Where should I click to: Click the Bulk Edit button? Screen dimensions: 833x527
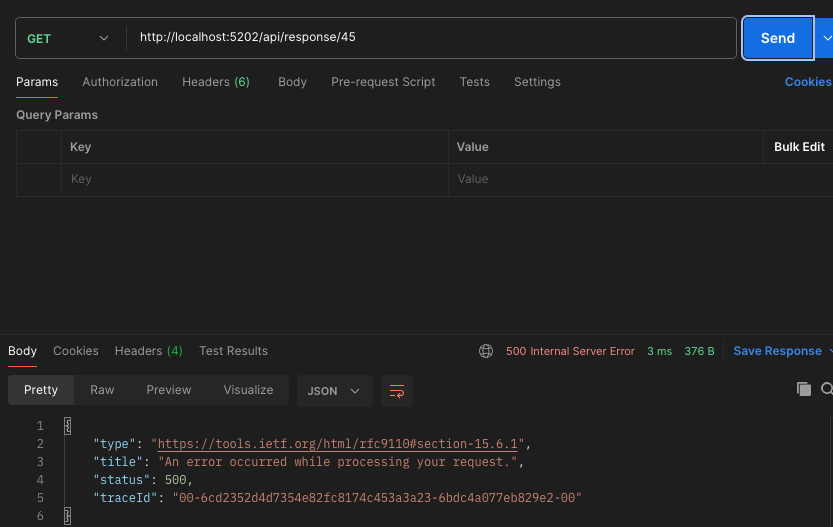tap(799, 147)
